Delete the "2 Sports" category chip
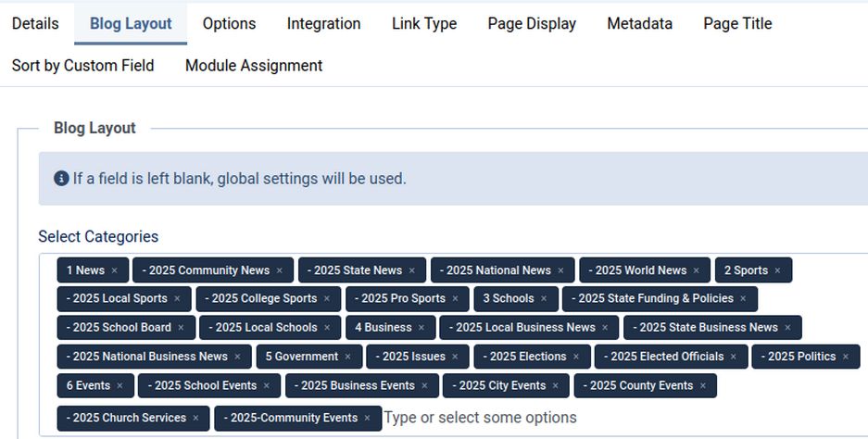 pos(777,270)
